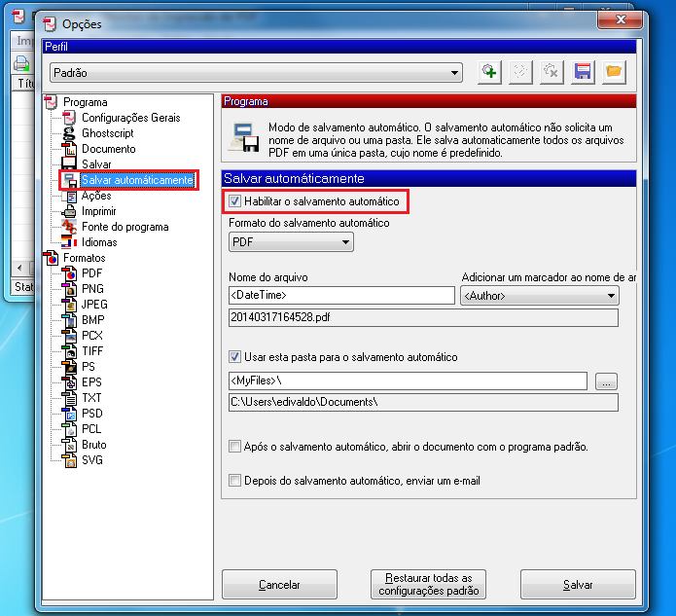Select Salvar automáticamente in the tree

[x=137, y=180]
